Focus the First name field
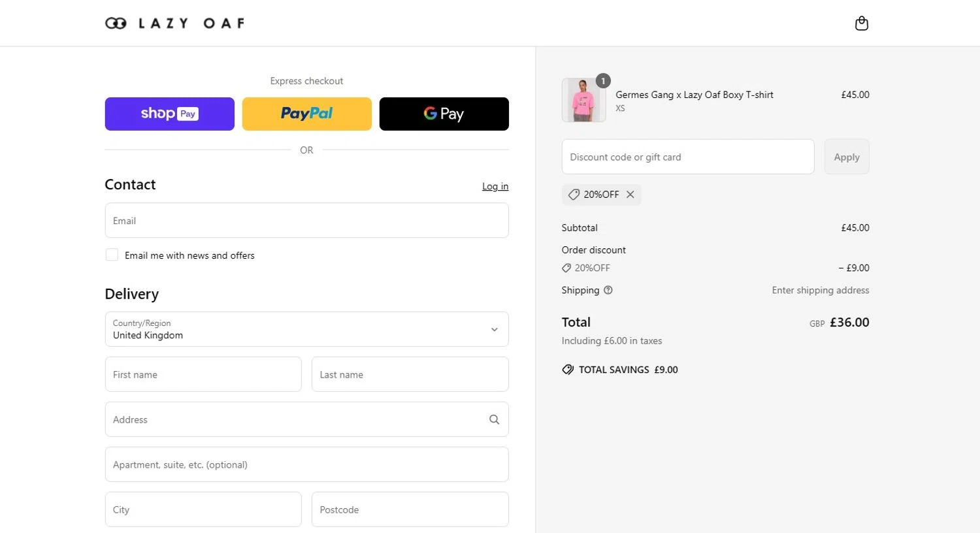This screenshot has width=980, height=533. coord(203,374)
